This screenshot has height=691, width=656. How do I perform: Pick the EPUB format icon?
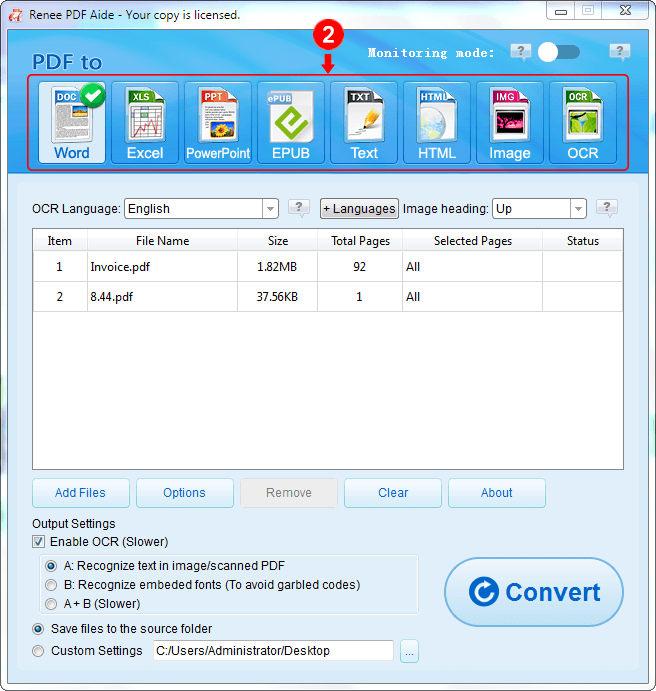291,122
